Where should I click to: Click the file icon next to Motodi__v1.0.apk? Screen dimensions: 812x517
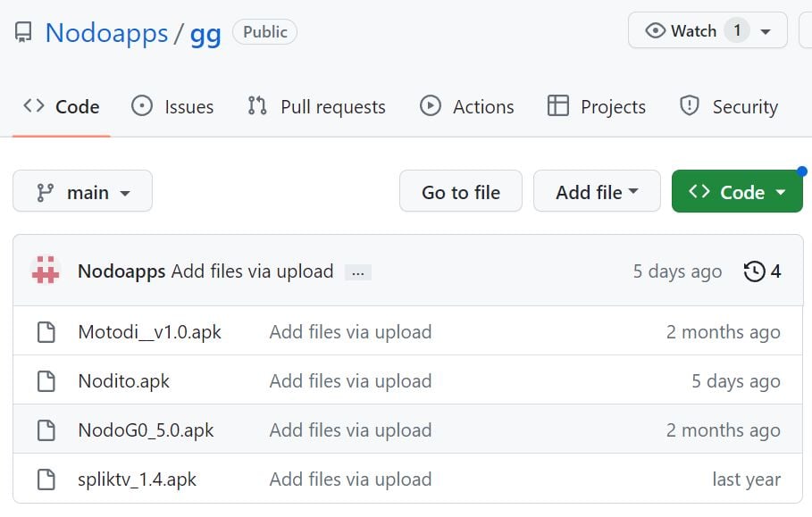tap(46, 332)
